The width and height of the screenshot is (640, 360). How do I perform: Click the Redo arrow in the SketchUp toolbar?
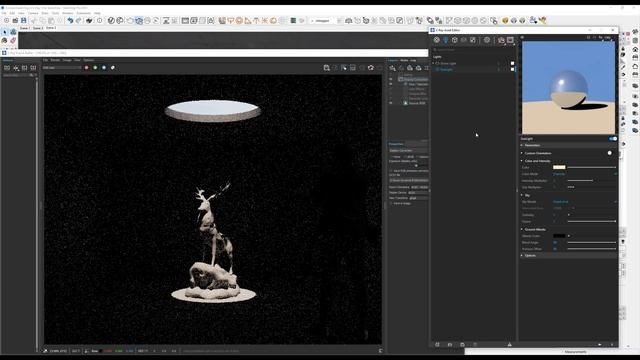79,20
